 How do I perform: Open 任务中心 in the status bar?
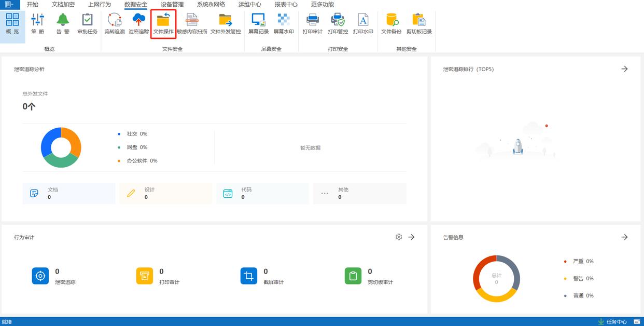point(612,322)
